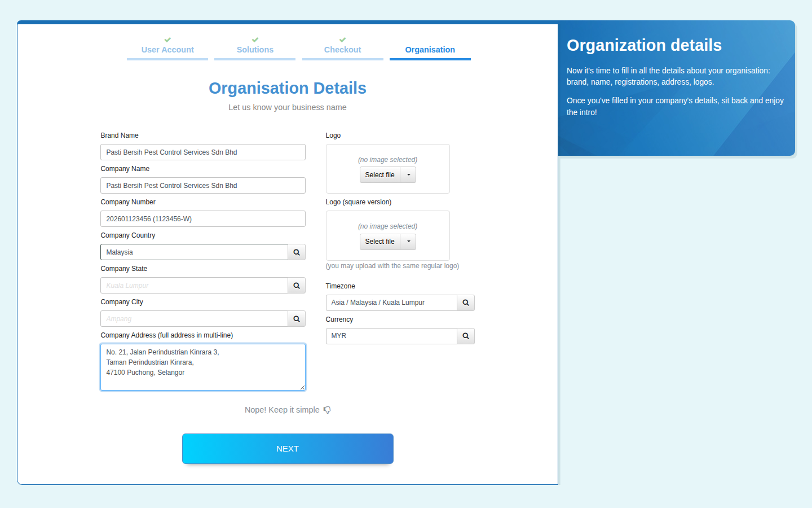
Task: Click checkmark above User Account step
Action: (167, 40)
